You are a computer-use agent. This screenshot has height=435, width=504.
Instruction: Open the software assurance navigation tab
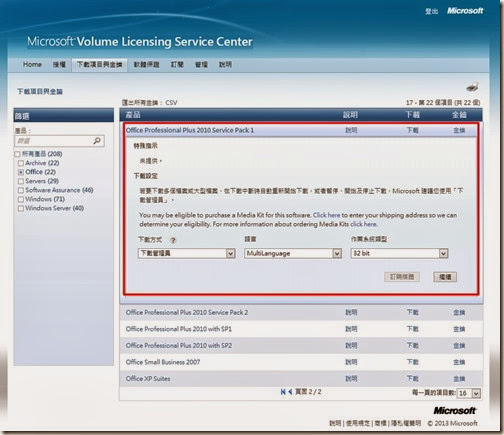147,64
